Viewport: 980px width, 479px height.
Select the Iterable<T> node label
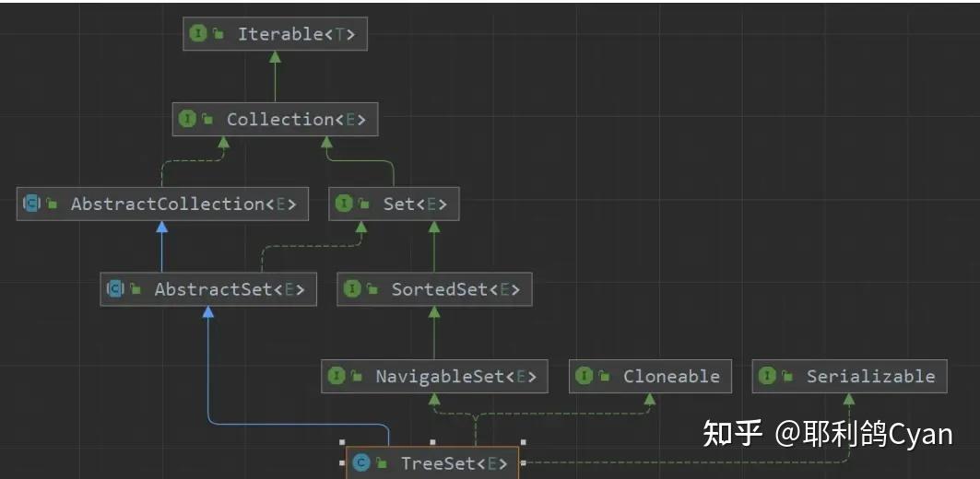296,34
